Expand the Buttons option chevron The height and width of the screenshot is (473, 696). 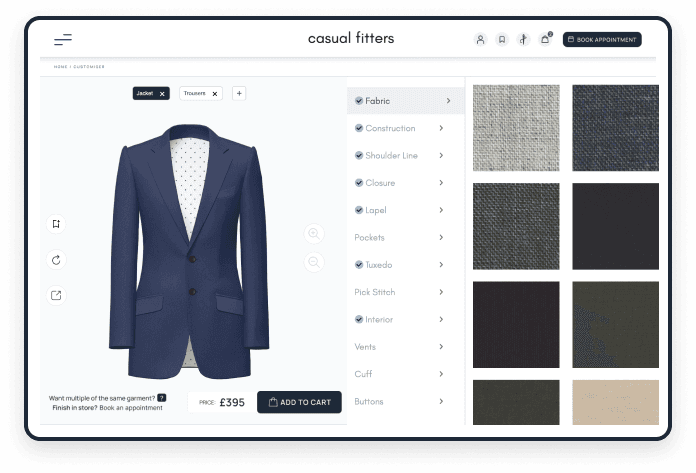point(441,401)
